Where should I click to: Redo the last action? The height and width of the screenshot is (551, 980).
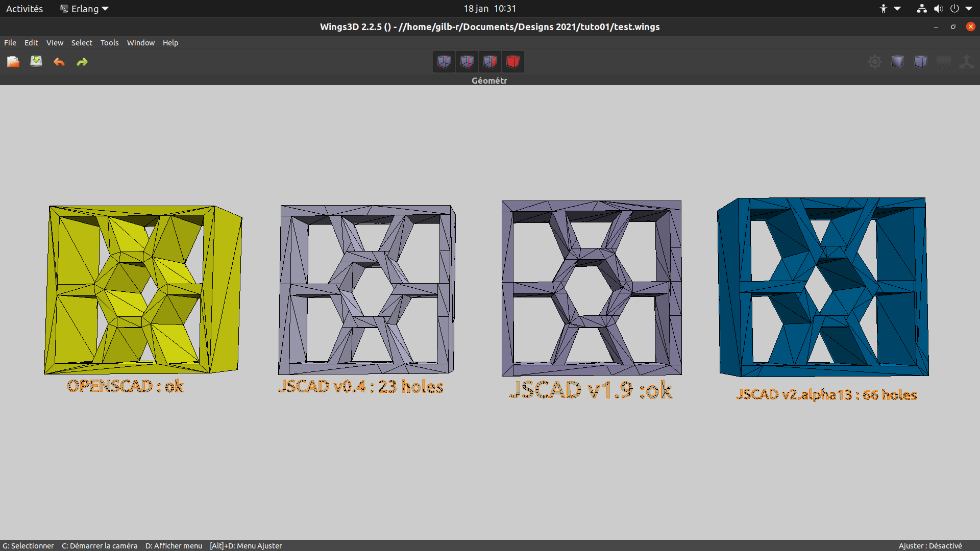[x=82, y=61]
